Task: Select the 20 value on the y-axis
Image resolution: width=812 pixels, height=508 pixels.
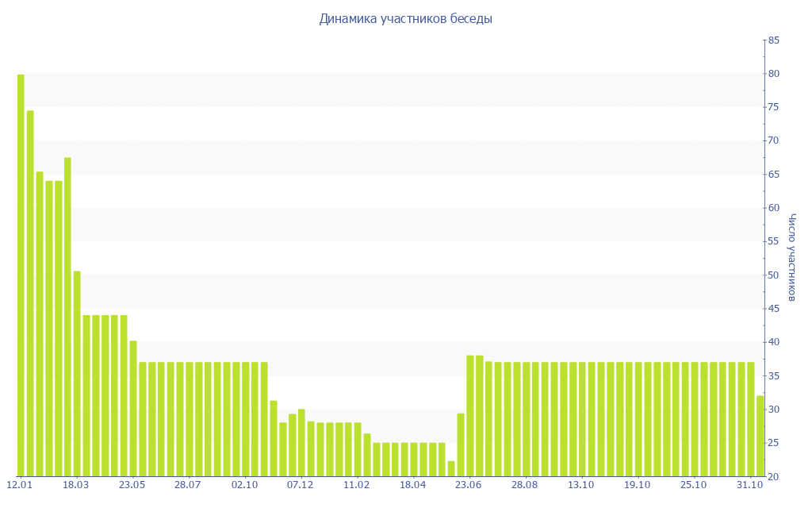Action: pyautogui.click(x=773, y=477)
